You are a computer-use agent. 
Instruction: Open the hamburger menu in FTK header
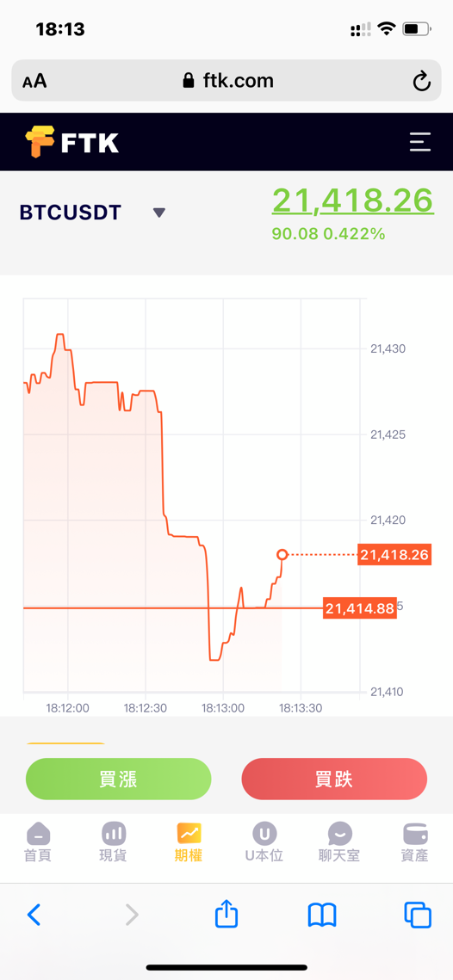coord(420,142)
